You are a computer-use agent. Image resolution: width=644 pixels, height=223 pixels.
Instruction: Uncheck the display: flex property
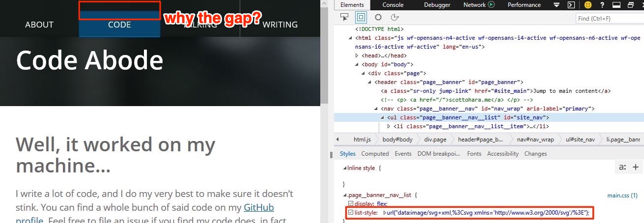click(350, 203)
